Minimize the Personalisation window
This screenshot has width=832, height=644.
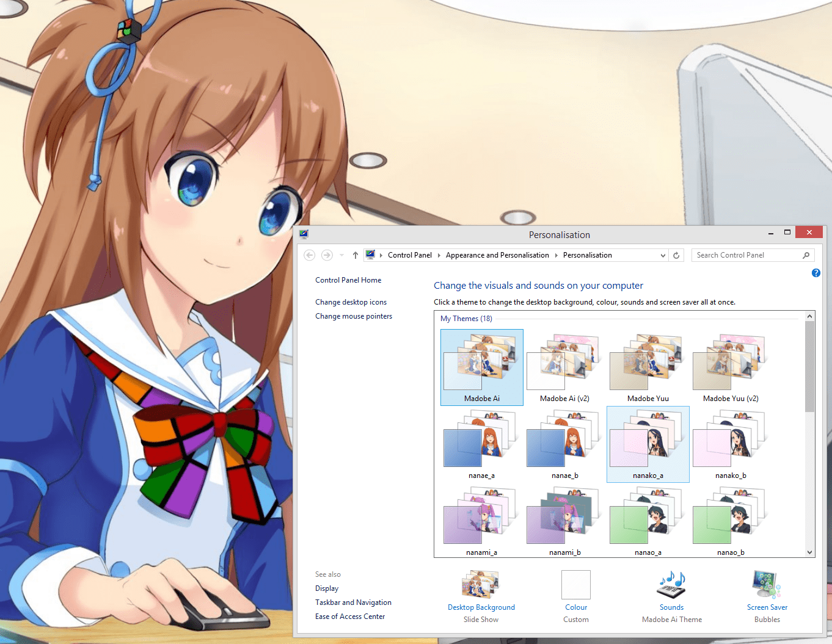pyautogui.click(x=771, y=233)
